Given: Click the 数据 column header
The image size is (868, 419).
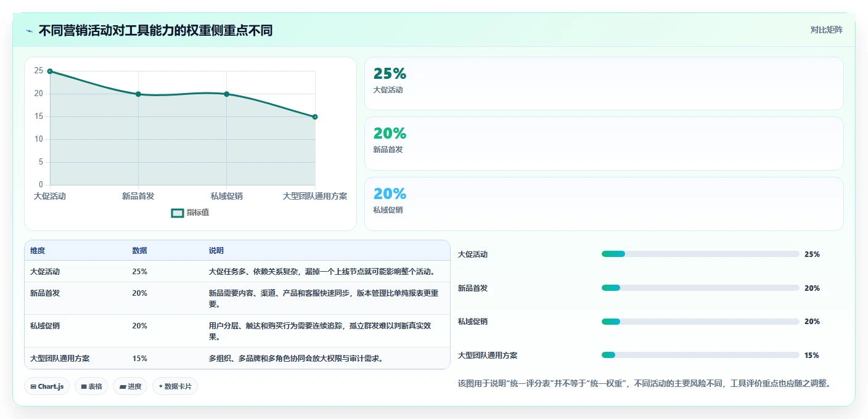Looking at the screenshot, I should point(139,251).
